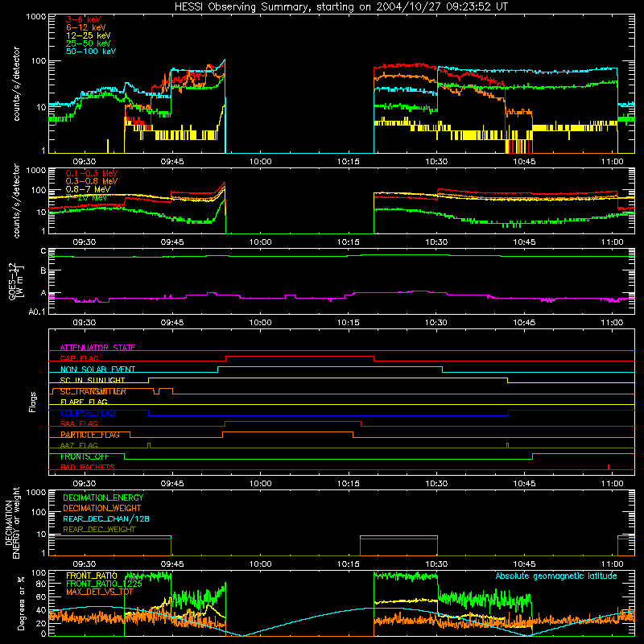The height and width of the screenshot is (644, 644).
Task: Click the '11:00' tick label under the top panel
Action: pos(612,162)
